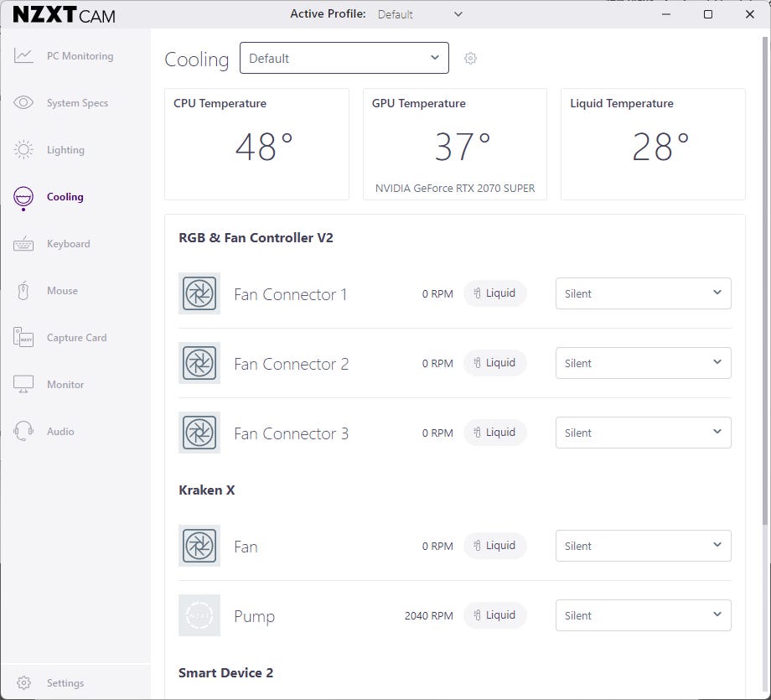Click Kraken X Fan 0 RPM value
This screenshot has height=700, width=771.
437,546
